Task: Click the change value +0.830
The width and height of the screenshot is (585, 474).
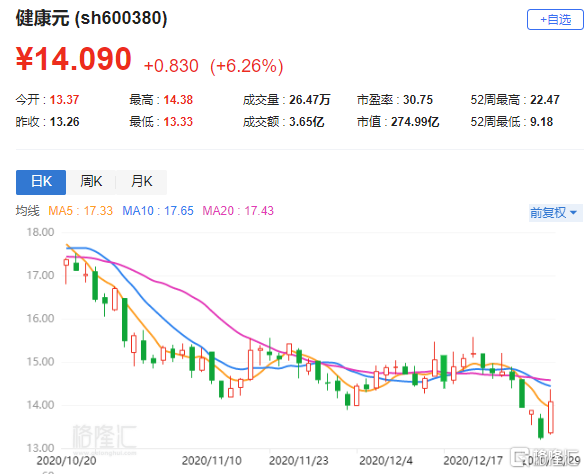Action: coord(171,66)
